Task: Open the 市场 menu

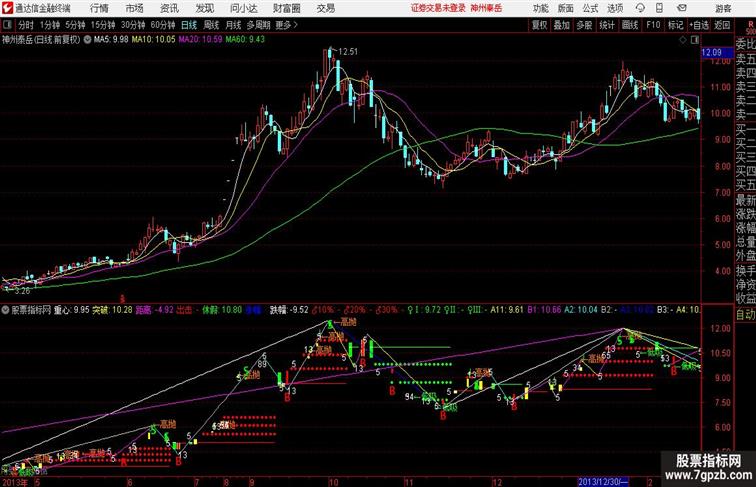Action: coord(135,8)
